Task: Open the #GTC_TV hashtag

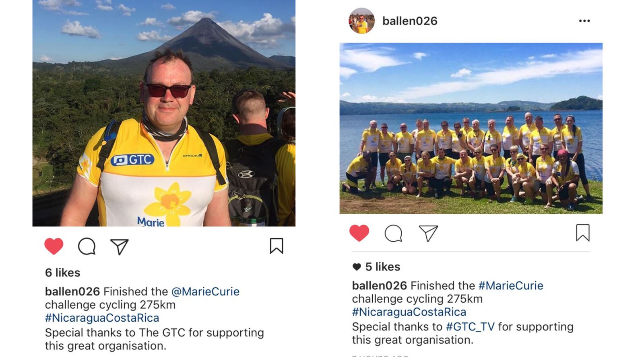Action: coord(470,327)
